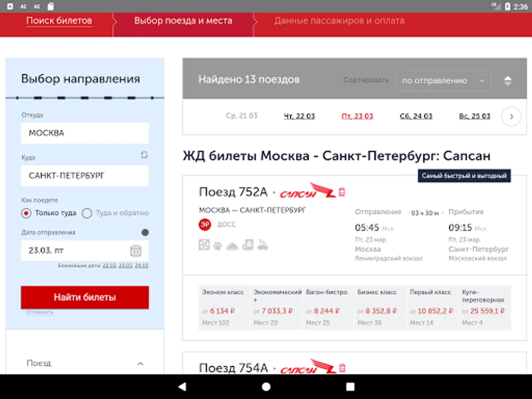
Task: Click the dark info dot above the date
Action: coord(145,232)
